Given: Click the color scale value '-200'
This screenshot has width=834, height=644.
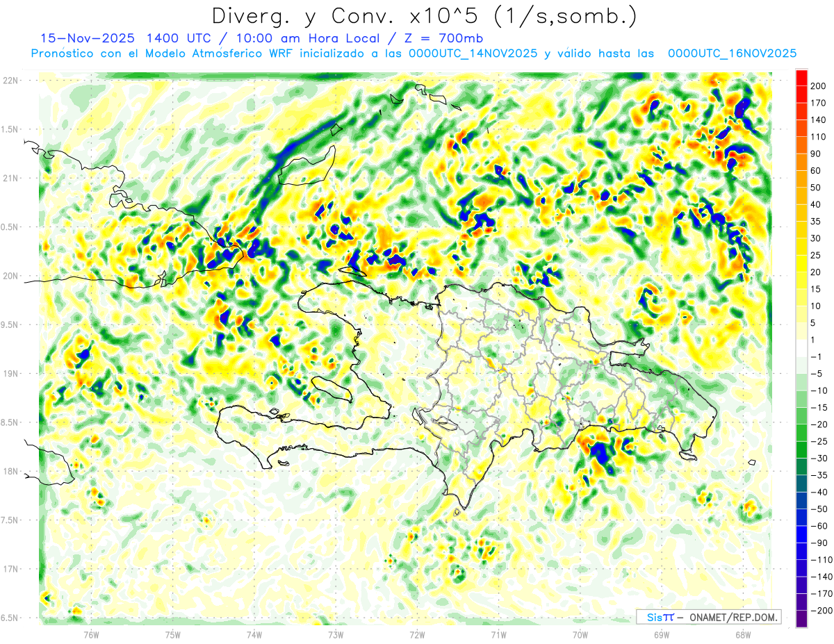Looking at the screenshot, I should click(x=821, y=611).
